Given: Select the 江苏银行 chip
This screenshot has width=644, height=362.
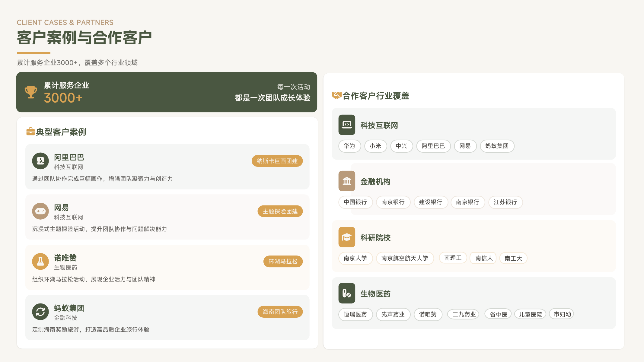Looking at the screenshot, I should point(505,202).
